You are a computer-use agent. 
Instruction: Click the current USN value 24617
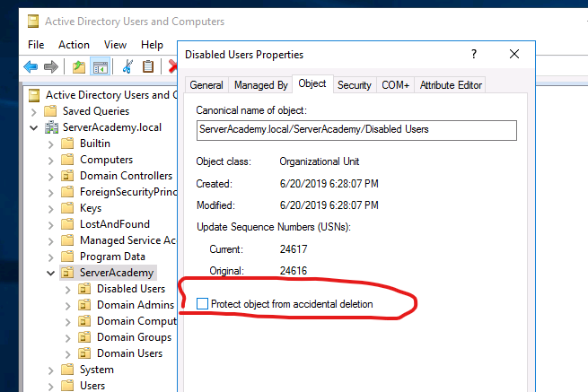294,249
